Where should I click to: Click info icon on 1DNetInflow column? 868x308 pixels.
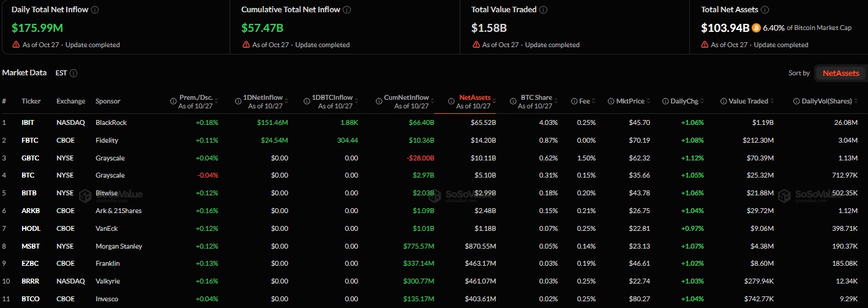[238, 101]
